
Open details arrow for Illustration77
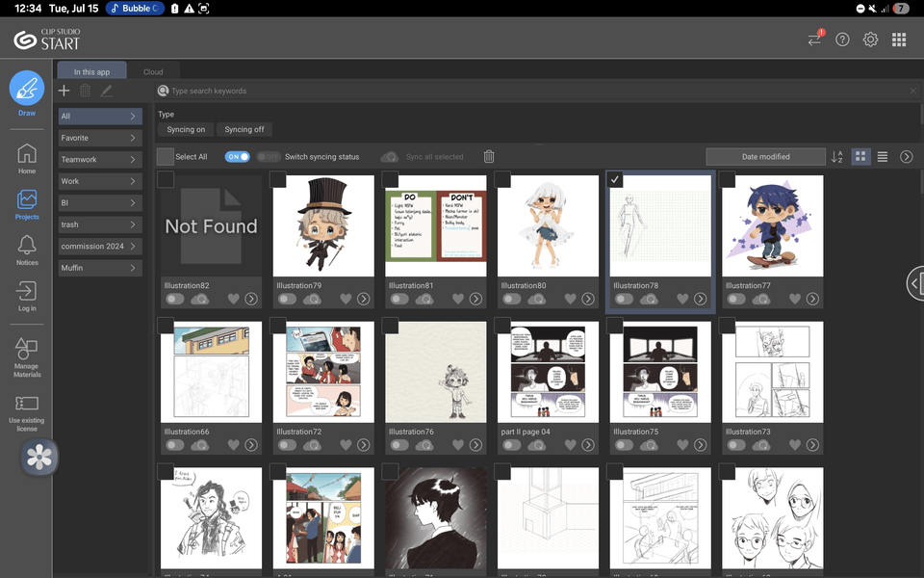(812, 299)
